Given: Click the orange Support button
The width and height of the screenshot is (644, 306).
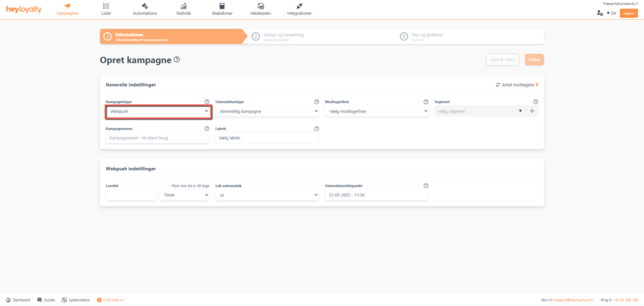Looking at the screenshot, I should (628, 13).
